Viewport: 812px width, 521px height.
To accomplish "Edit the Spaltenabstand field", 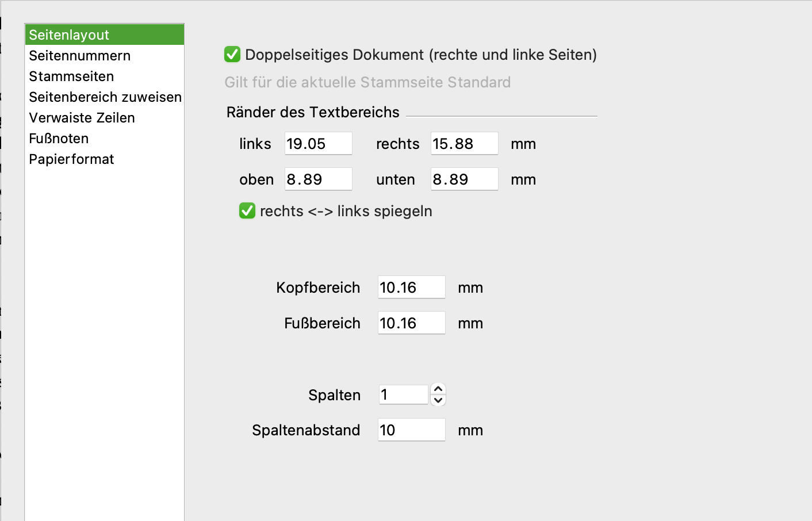I will coord(411,430).
